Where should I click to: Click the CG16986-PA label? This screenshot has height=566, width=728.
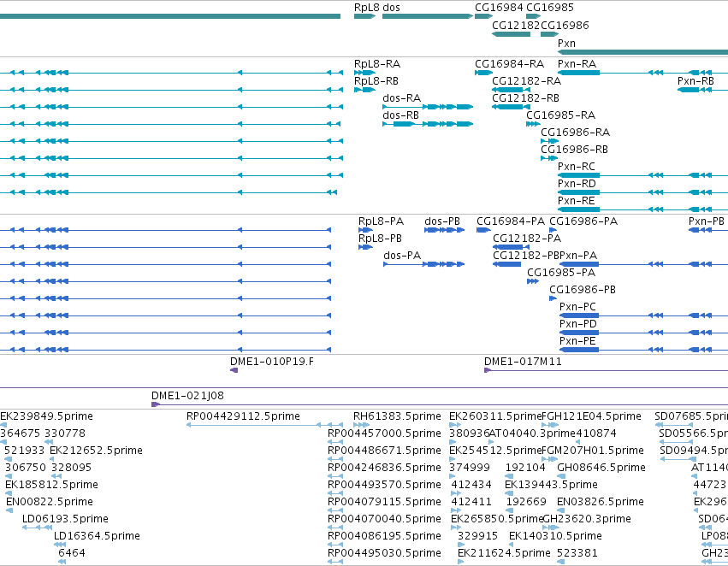tap(583, 221)
